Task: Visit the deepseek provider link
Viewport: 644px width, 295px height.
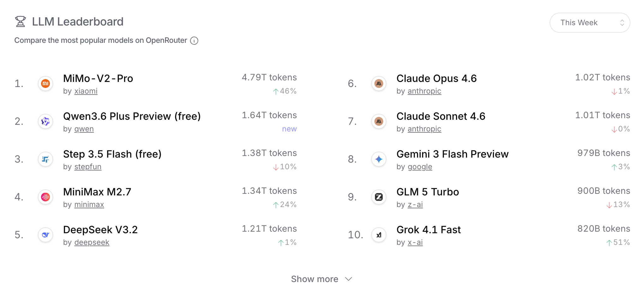Action: point(92,242)
